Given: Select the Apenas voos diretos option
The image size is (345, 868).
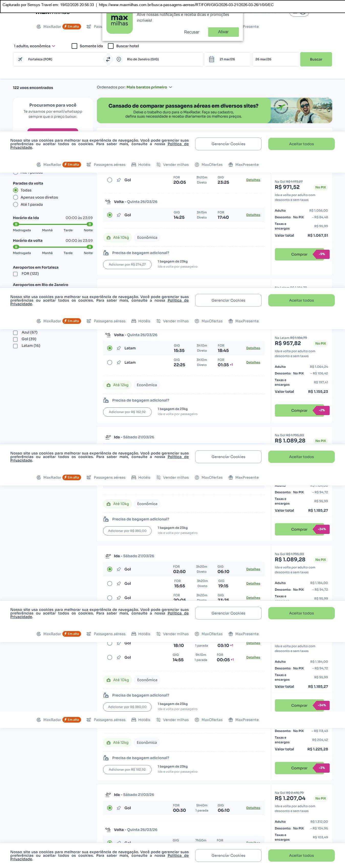Looking at the screenshot, I should click(16, 198).
